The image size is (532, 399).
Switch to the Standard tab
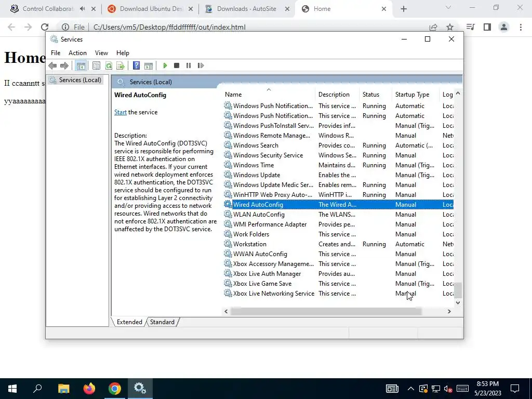(x=162, y=322)
